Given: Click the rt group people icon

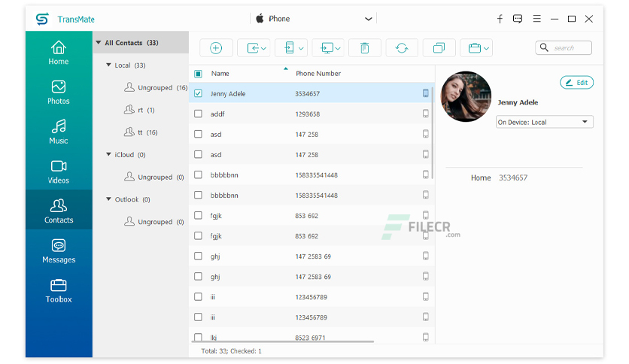Looking at the screenshot, I should (x=129, y=110).
